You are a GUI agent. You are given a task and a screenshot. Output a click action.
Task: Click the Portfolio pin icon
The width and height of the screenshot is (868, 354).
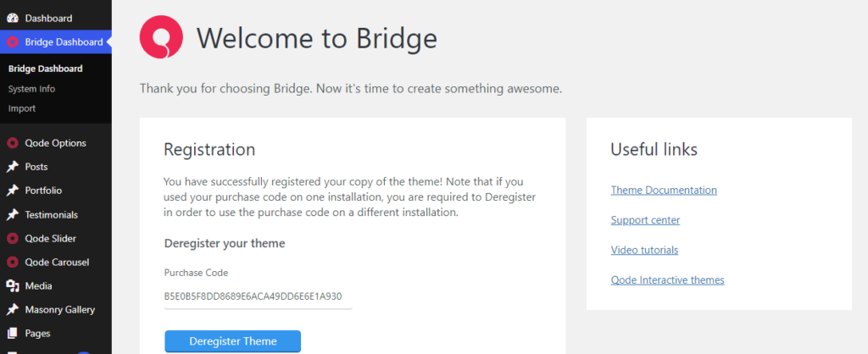tap(12, 191)
